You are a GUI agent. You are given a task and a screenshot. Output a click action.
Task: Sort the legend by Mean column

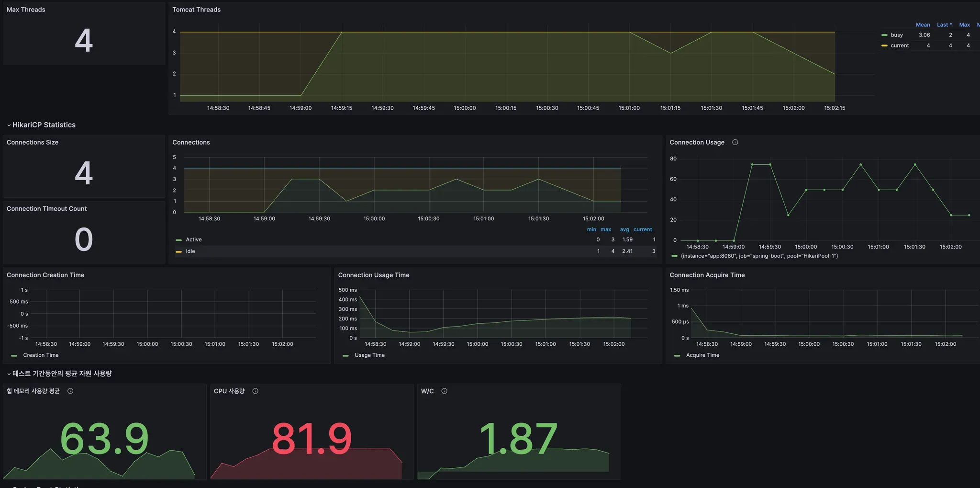point(923,25)
